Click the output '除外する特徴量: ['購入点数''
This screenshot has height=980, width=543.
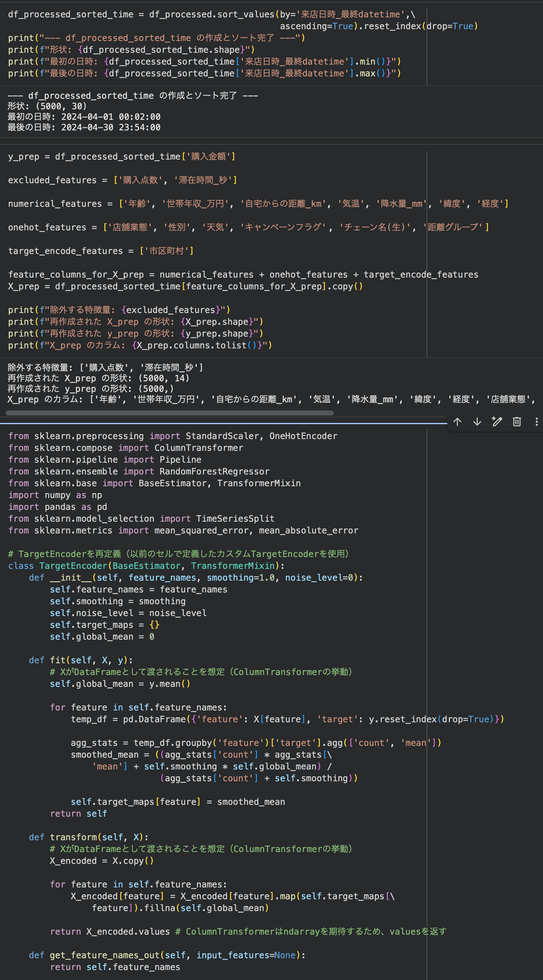[x=105, y=368]
